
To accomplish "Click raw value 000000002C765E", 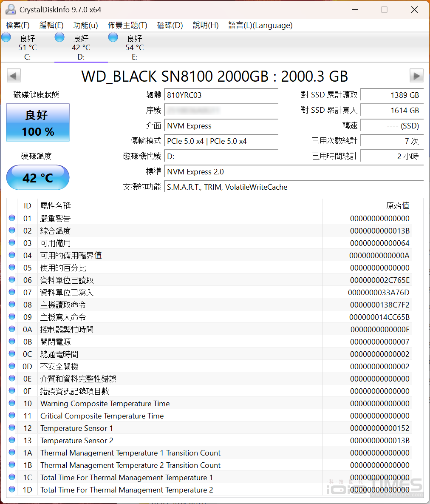I will pyautogui.click(x=379, y=280).
